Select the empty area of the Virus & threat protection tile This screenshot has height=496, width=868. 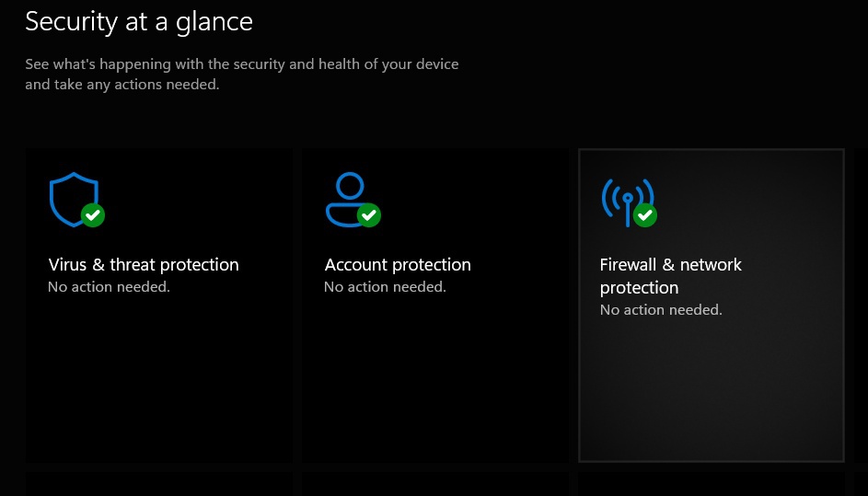tap(158, 386)
